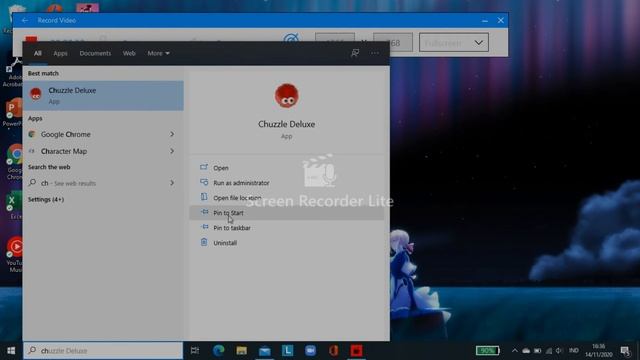Launch Microsoft Edge from the taskbar
The image size is (640, 360).
[219, 351]
